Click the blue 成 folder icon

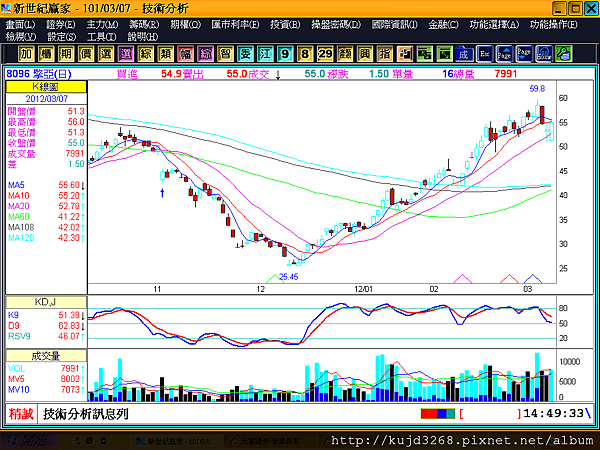click(x=464, y=54)
